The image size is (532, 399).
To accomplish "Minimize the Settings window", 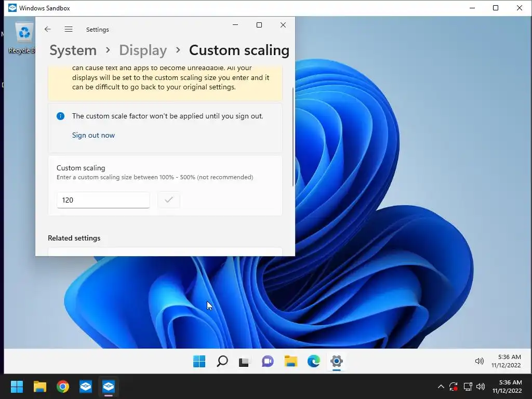I will click(235, 25).
